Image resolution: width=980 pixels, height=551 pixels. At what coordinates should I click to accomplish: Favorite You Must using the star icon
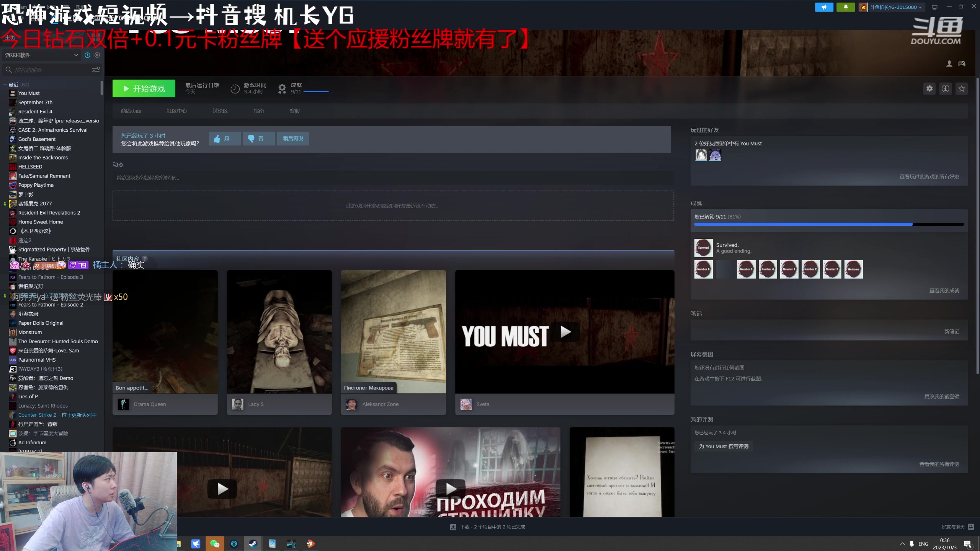click(x=962, y=88)
